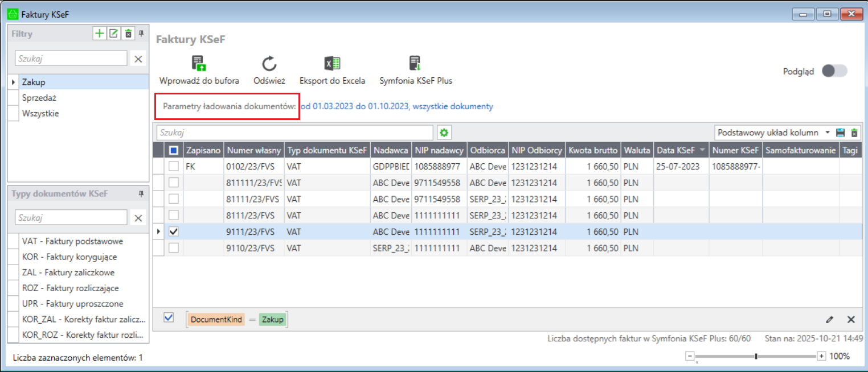
Task: Select VAT - Faktury podstawowe document type
Action: pos(72,241)
